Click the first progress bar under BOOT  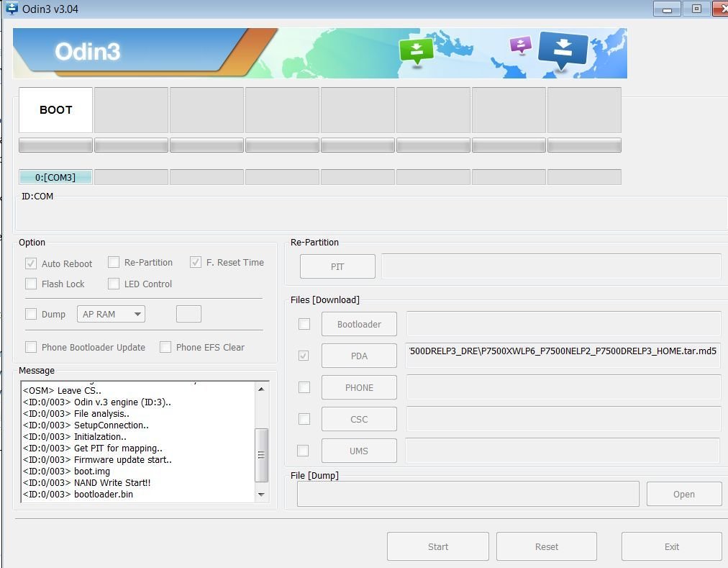(55, 145)
